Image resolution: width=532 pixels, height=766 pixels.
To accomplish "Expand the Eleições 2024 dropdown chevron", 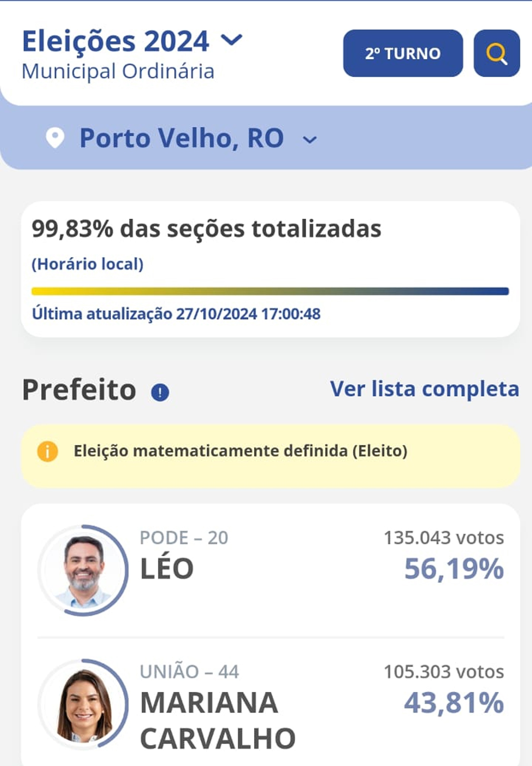I will pyautogui.click(x=232, y=40).
